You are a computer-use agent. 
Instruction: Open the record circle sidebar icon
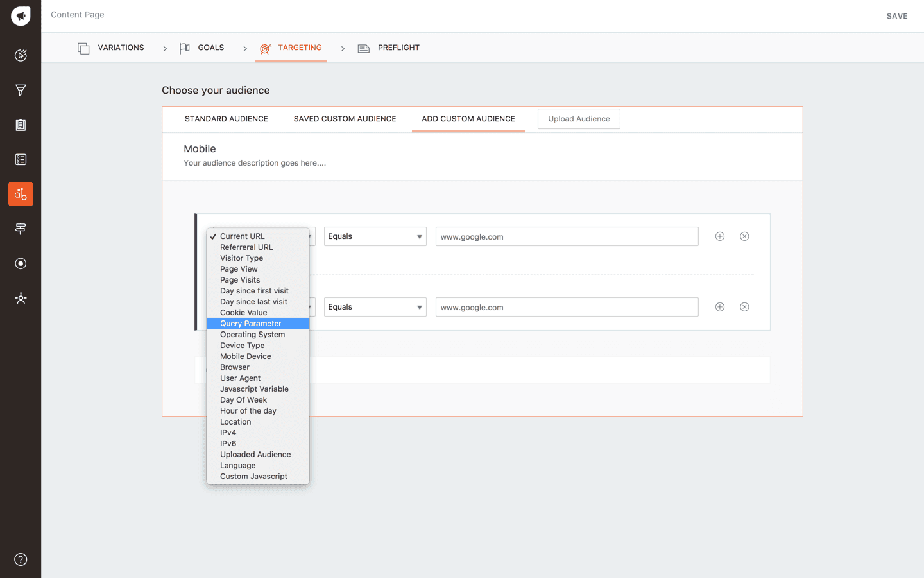(21, 263)
